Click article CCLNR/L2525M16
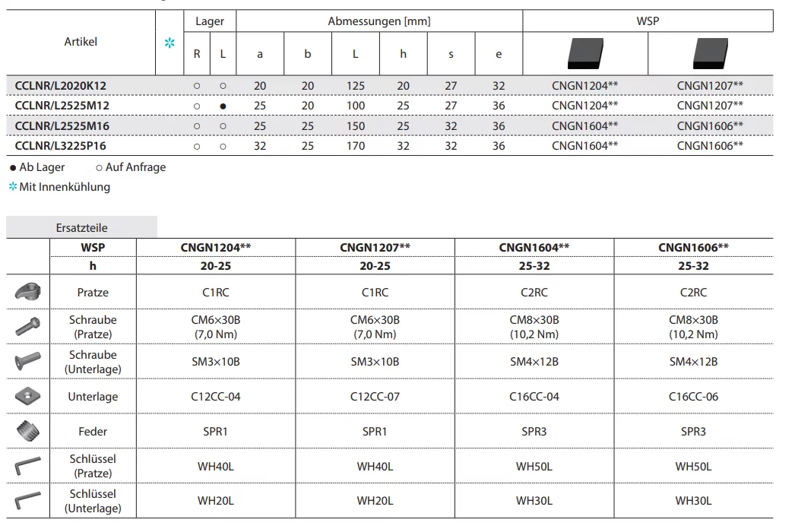The height and width of the screenshot is (532, 795). (62, 125)
